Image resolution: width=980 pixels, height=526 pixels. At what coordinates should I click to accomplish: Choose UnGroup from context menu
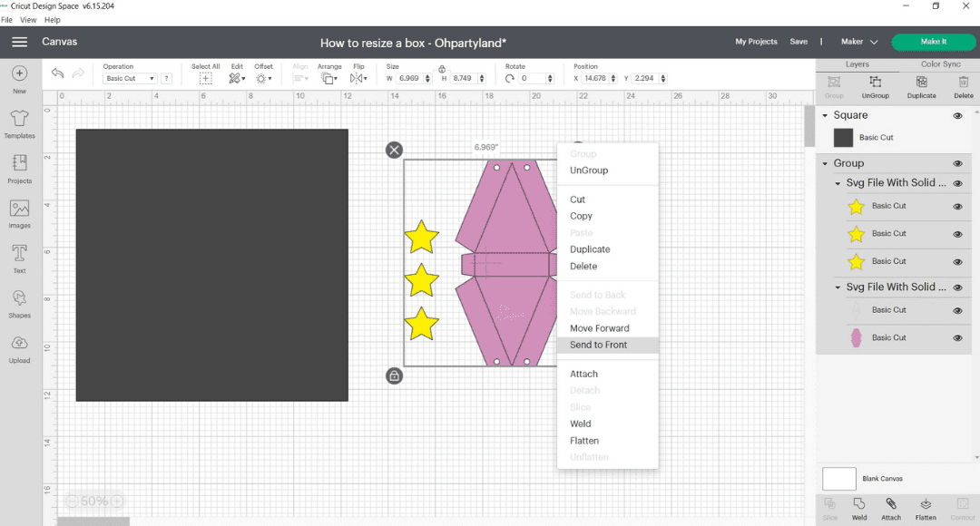(x=589, y=170)
